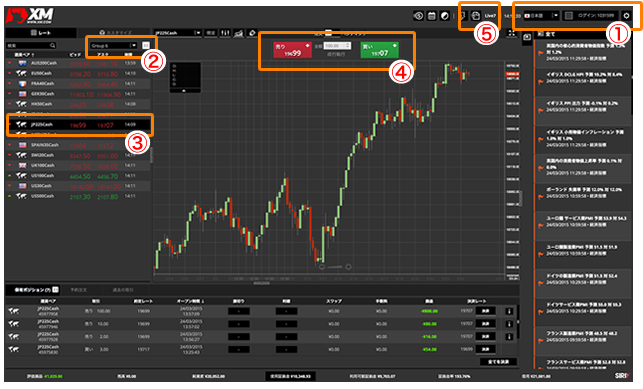Click the settings gear icon beside login
The height and width of the screenshot is (389, 643).
tap(626, 16)
